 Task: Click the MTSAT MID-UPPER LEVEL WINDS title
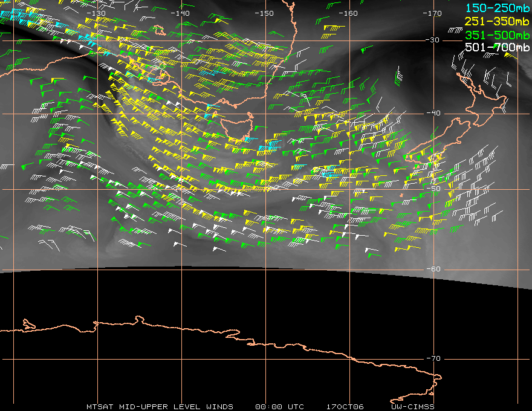pos(160,407)
